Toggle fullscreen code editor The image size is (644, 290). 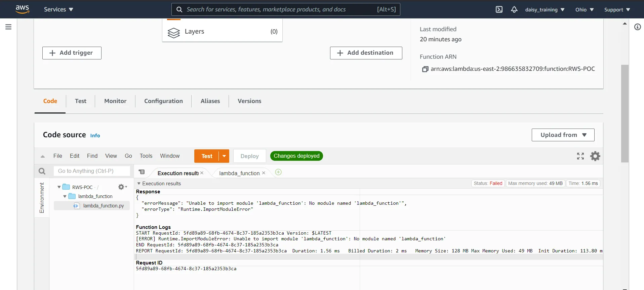[580, 156]
